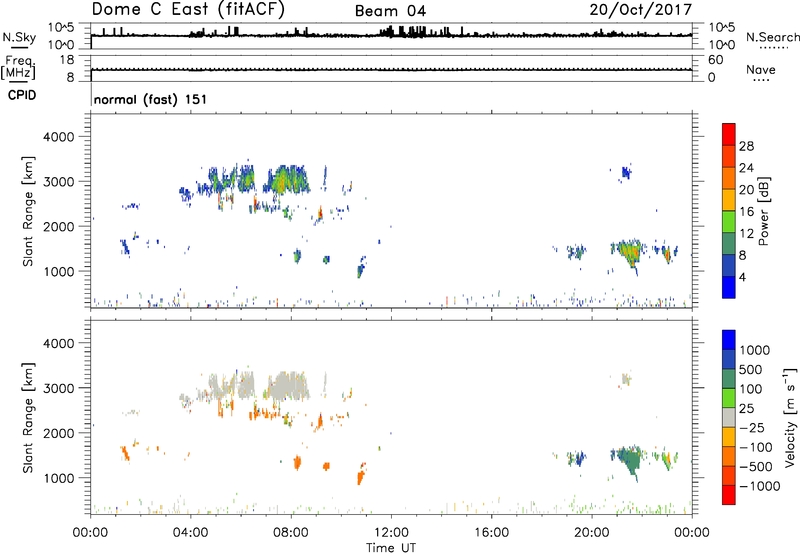
Task: Click the 'Freq. [MHz]' axis label
Action: [x=18, y=67]
